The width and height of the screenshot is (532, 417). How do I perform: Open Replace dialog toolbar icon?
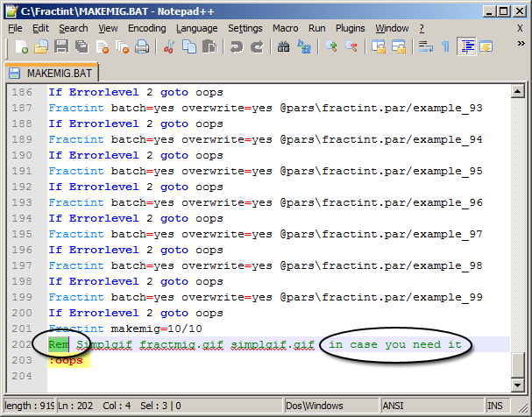coord(304,46)
